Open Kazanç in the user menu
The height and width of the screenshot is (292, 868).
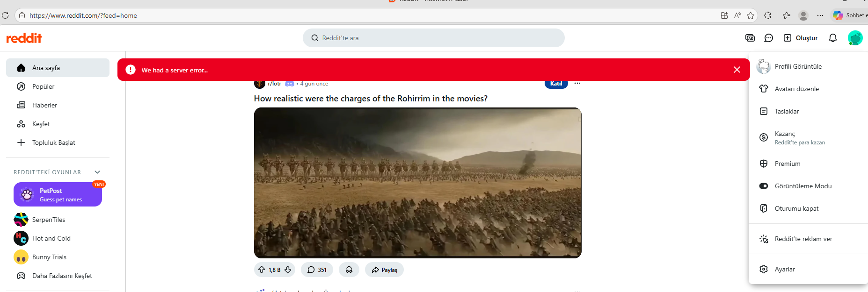pos(808,137)
